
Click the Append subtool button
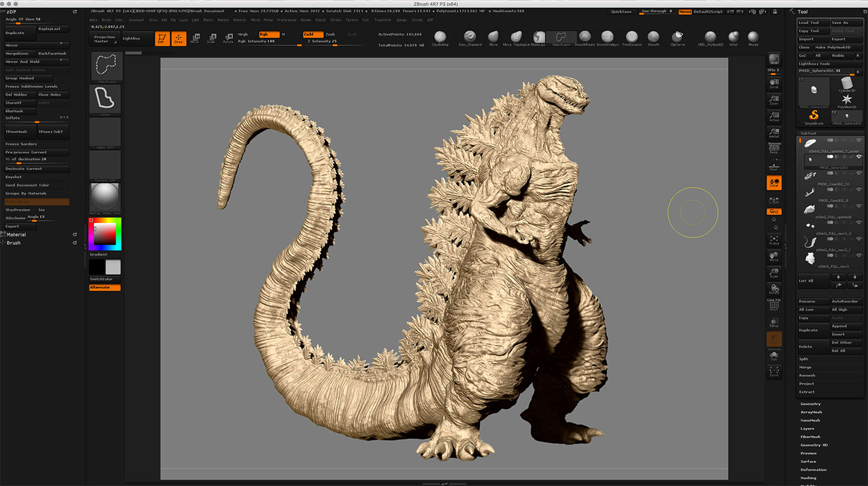847,326
